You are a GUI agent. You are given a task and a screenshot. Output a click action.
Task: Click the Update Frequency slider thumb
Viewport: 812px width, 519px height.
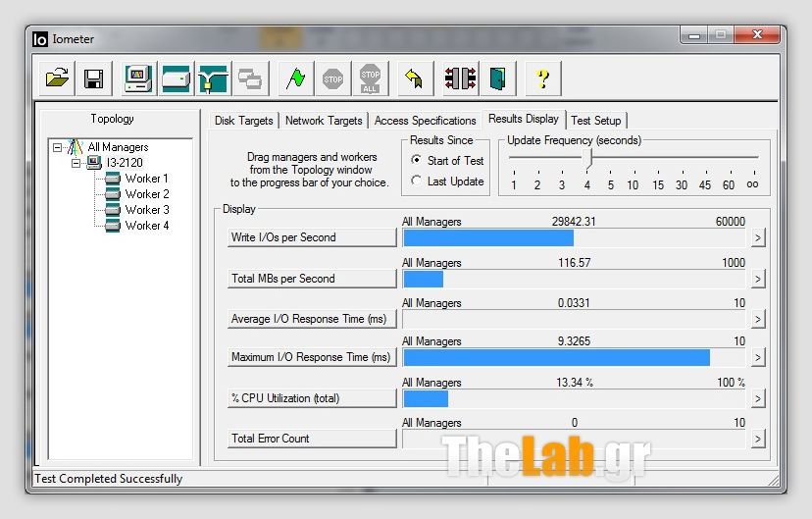586,159
